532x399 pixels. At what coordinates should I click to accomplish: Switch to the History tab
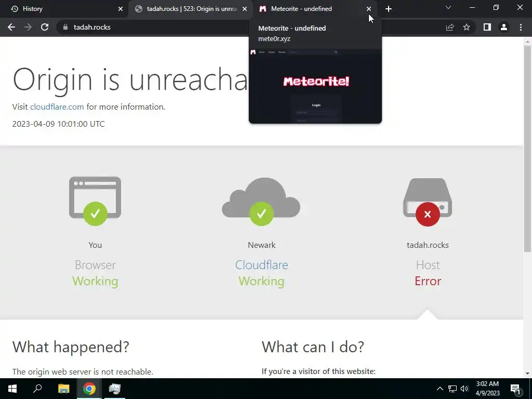pyautogui.click(x=64, y=9)
